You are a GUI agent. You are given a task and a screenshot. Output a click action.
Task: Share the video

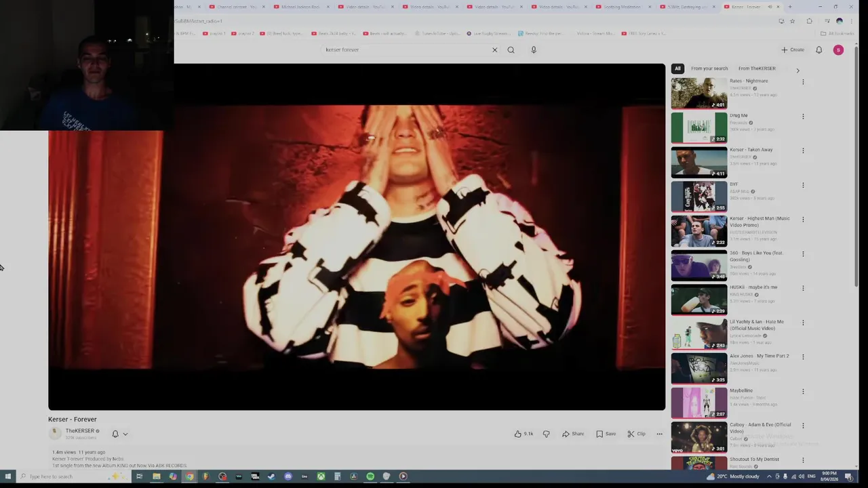573,434
